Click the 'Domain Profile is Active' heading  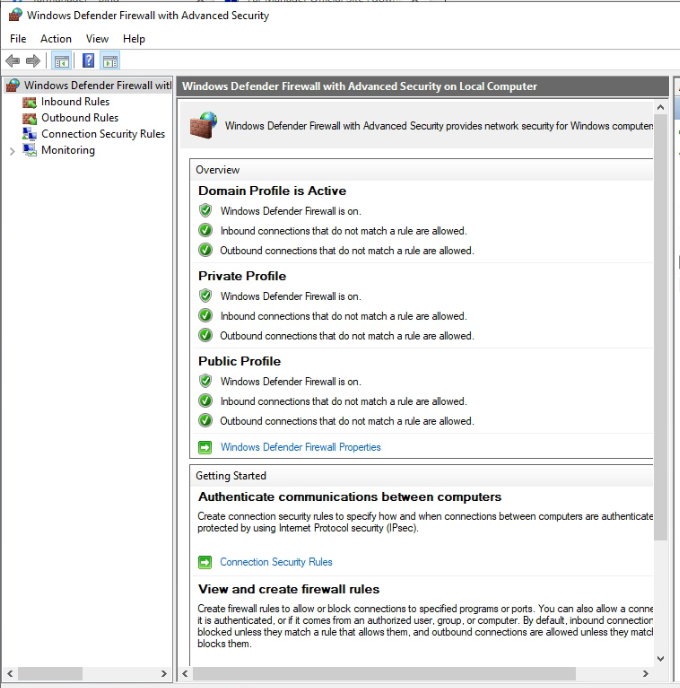(x=272, y=191)
